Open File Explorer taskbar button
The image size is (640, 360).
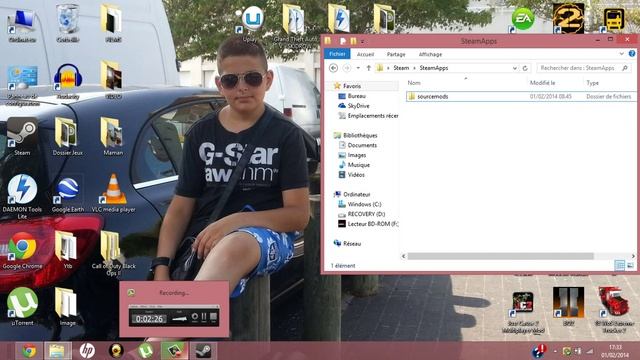57,351
